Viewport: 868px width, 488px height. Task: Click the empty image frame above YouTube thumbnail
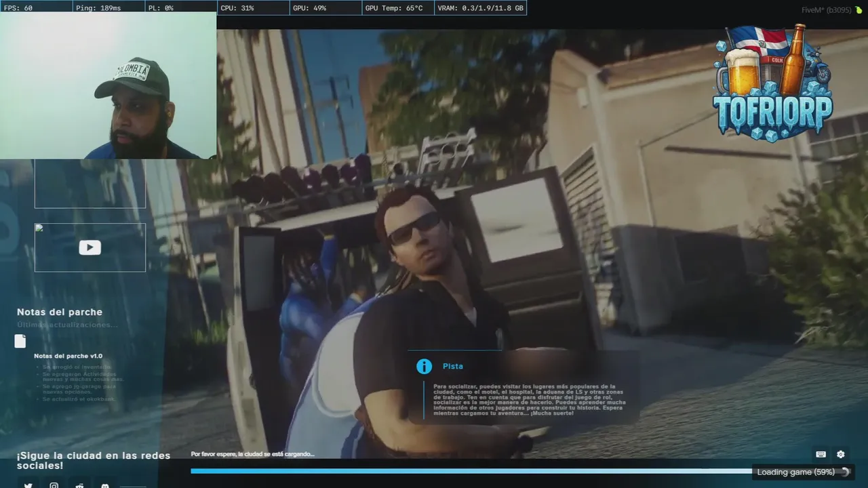pos(90,184)
